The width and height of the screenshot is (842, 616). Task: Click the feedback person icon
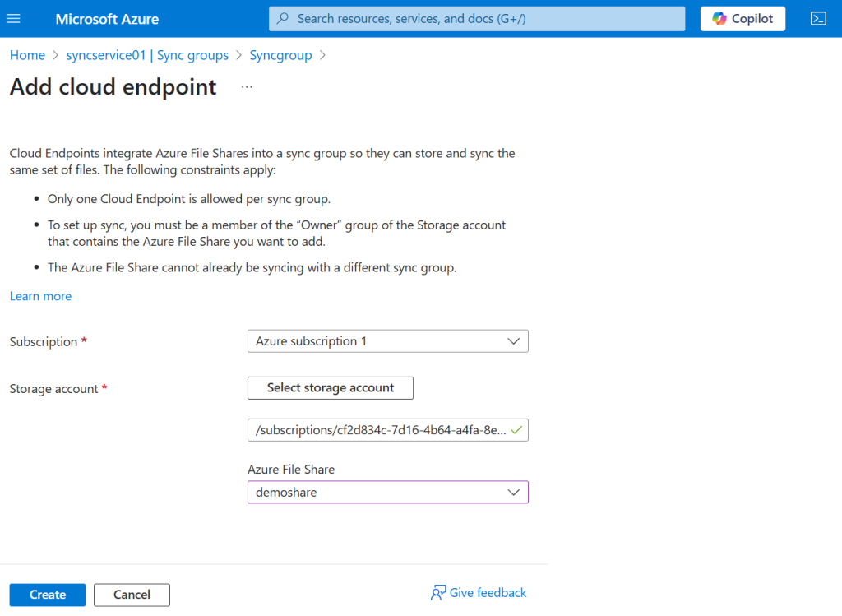[438, 592]
